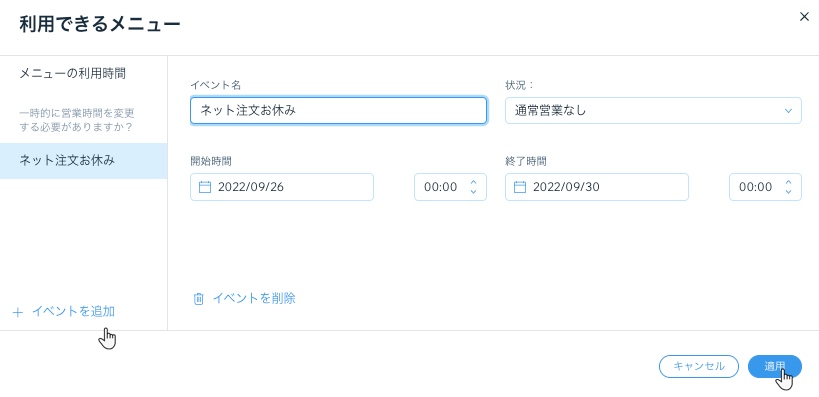Click start date field 2022/09/26
Image resolution: width=819 pixels, height=397 pixels.
(x=282, y=187)
